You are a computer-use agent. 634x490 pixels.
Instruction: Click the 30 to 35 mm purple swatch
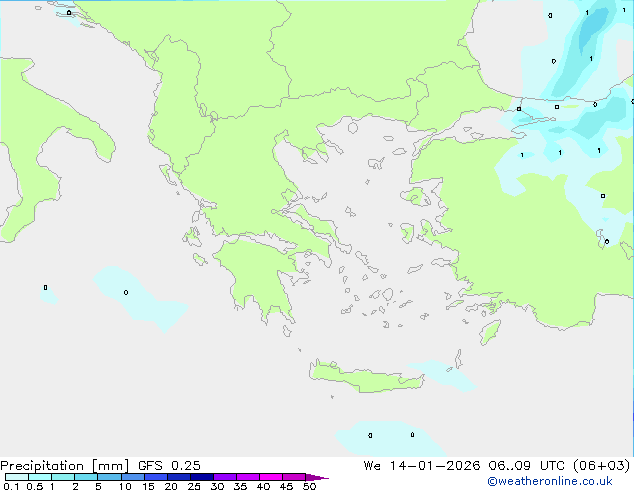225,477
